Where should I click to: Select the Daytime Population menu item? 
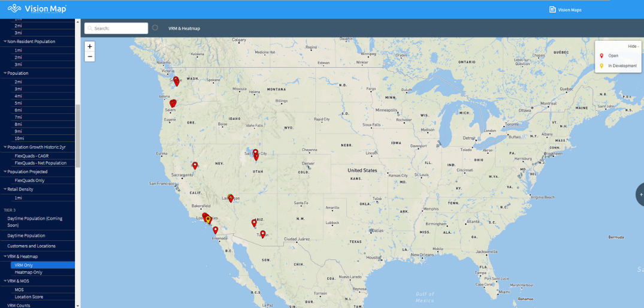point(26,235)
